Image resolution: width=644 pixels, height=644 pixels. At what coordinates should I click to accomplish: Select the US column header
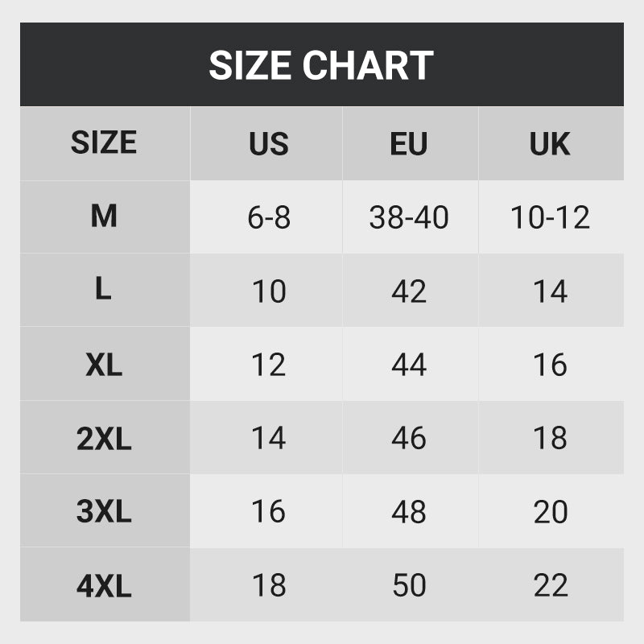[x=268, y=144]
